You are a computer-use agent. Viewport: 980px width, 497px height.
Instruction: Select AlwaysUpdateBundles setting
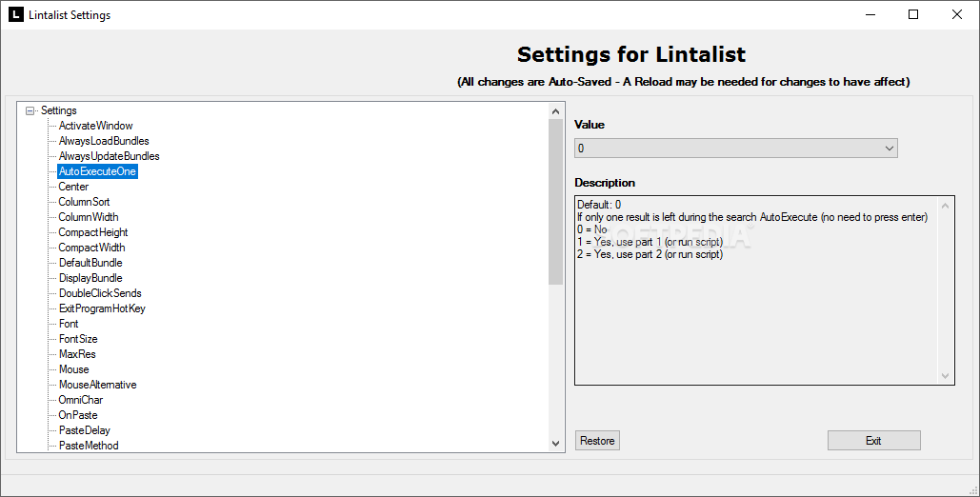pyautogui.click(x=109, y=156)
